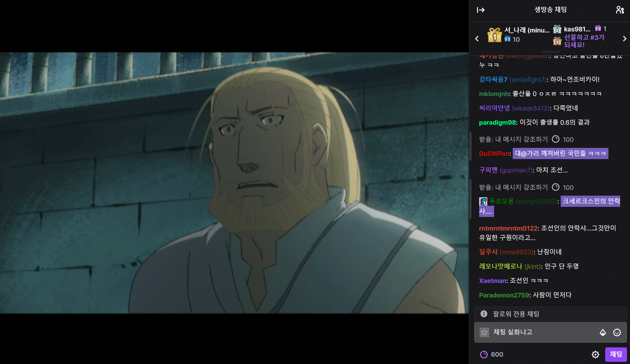Click the star identity badge in the chat input
This screenshot has width=630, height=364.
click(x=484, y=332)
